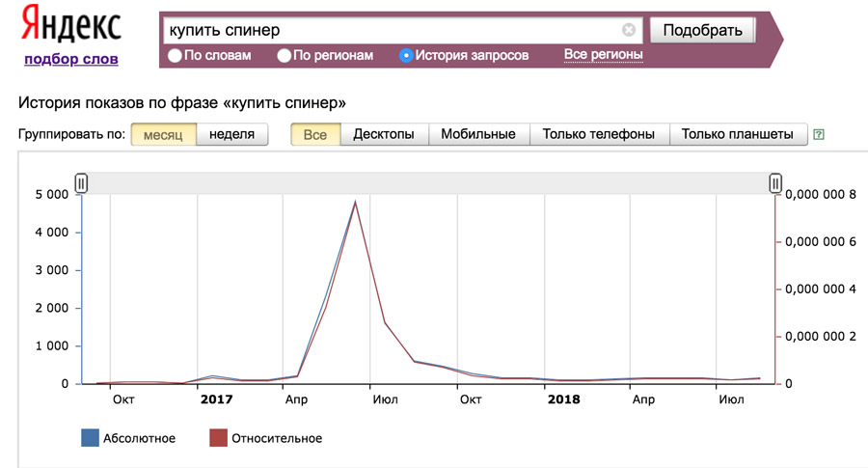Click the Яндекс logo

pos(71,25)
